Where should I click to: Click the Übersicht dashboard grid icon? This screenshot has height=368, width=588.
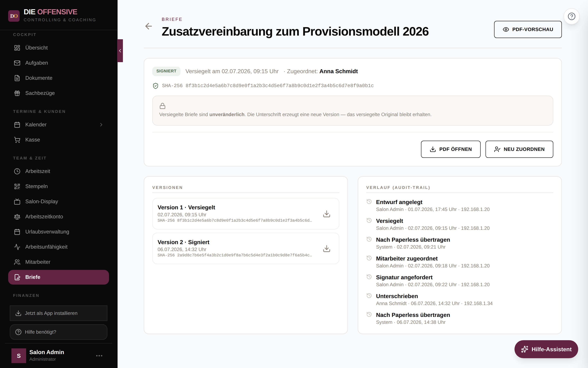point(17,48)
